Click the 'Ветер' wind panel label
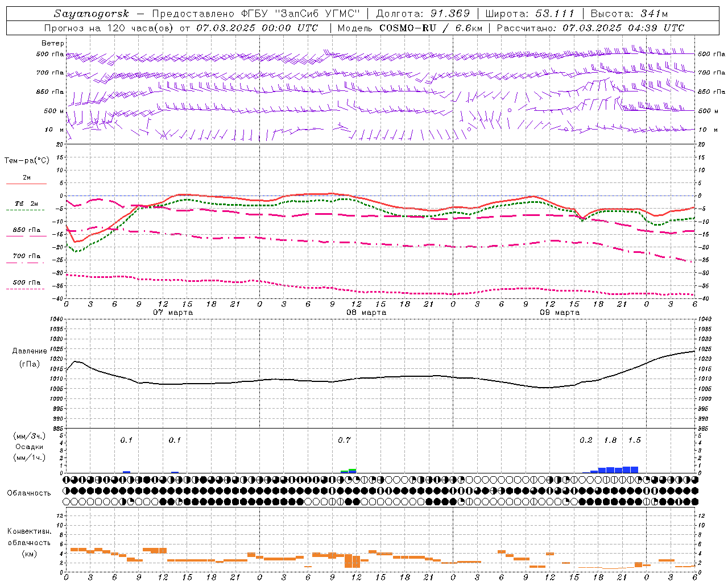The height and width of the screenshot is (582, 728). pos(53,43)
